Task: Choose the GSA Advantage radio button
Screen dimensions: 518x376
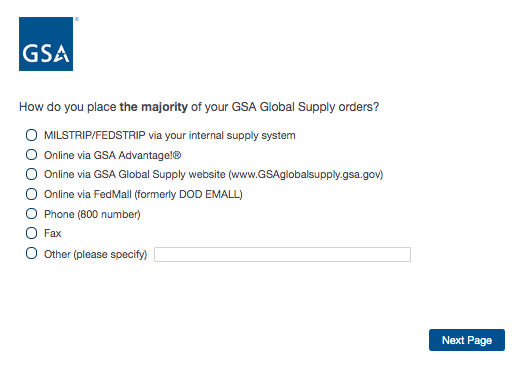Action: click(31, 155)
